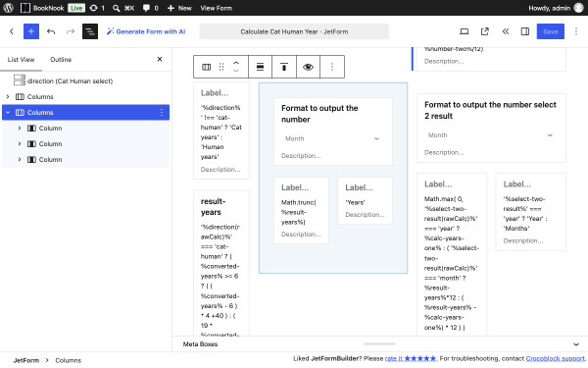
Task: Open the WordPress logo menu
Action: pyautogui.click(x=8, y=8)
